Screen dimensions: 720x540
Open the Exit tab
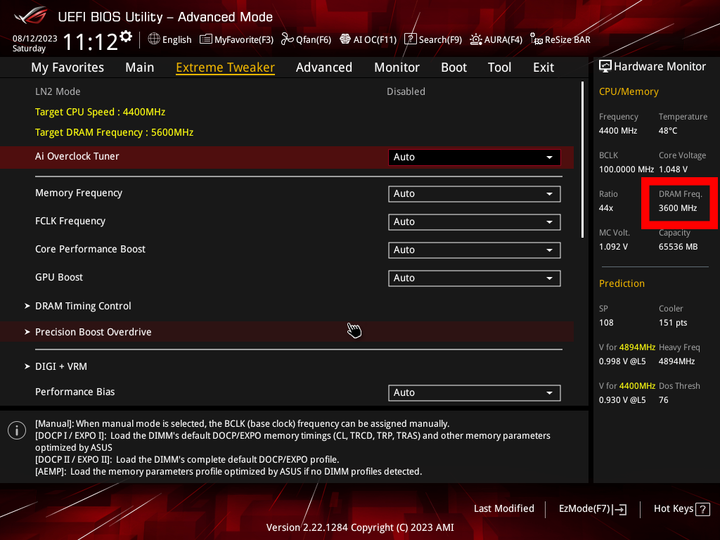point(543,68)
